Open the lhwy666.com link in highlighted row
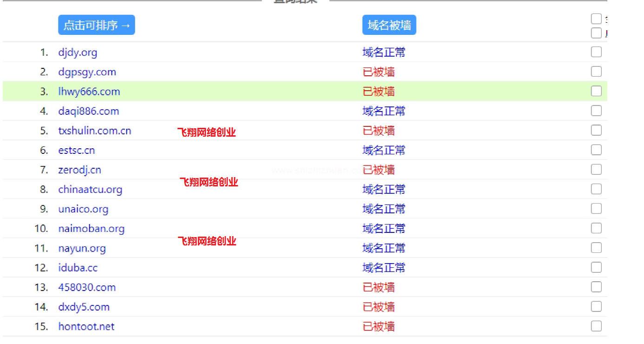 coord(89,92)
